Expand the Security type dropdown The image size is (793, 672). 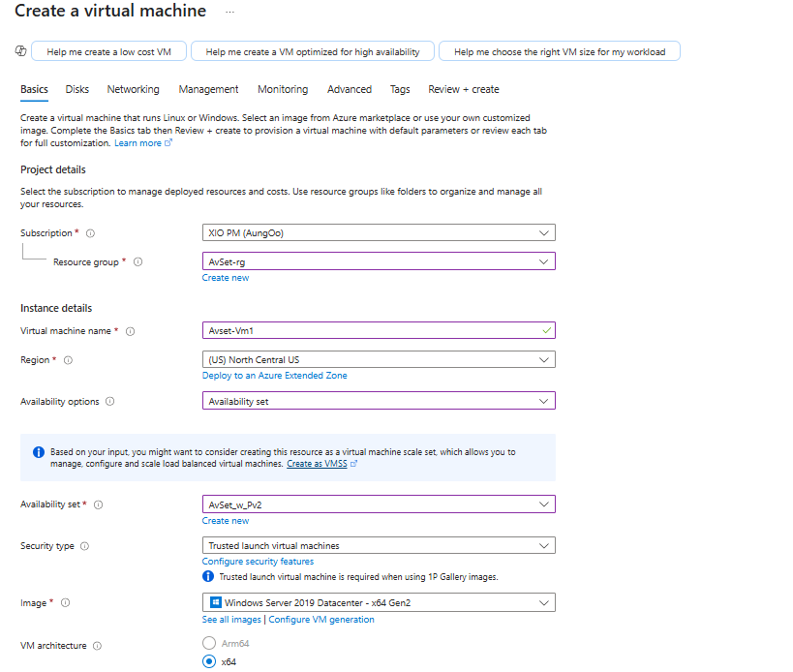click(379, 545)
